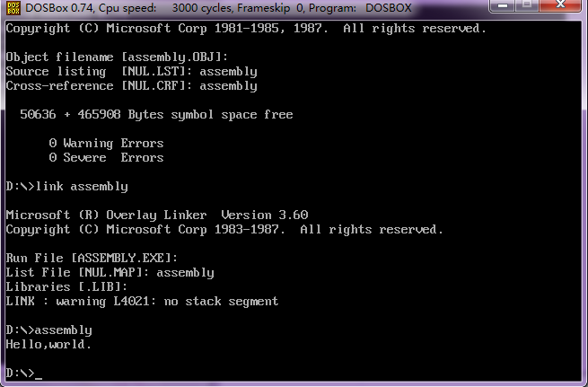Click the Microsoft Corp 1981-1985 copyright line
Screen dimensions: 588x387
[x=246, y=29]
